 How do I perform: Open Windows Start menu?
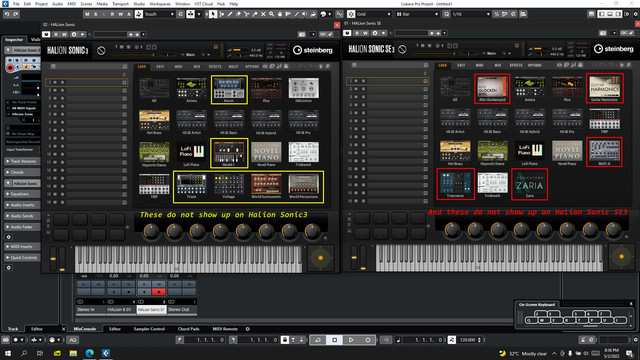click(x=7, y=353)
